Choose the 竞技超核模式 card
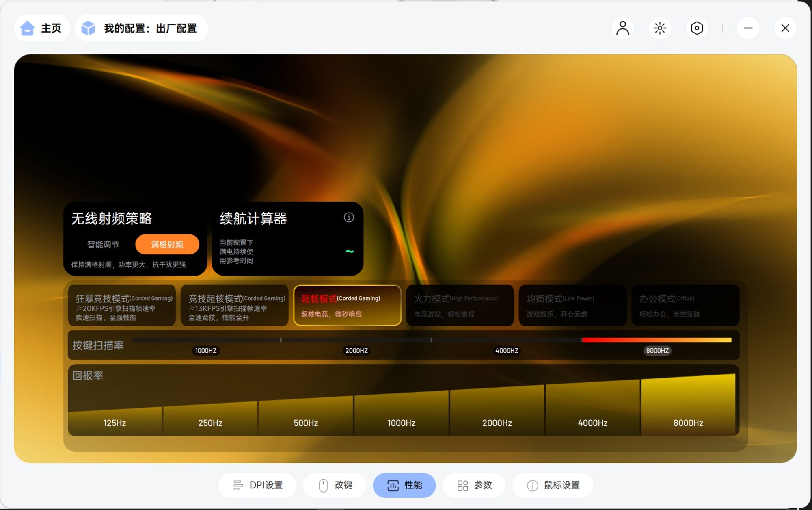Screen dimensions: 812x510 pos(235,306)
